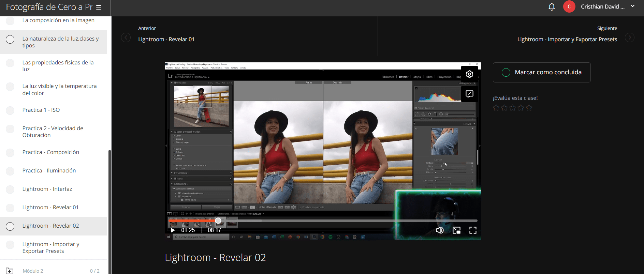644x274 pixels.
Task: Mark lesson as concluida
Action: pyautogui.click(x=541, y=72)
